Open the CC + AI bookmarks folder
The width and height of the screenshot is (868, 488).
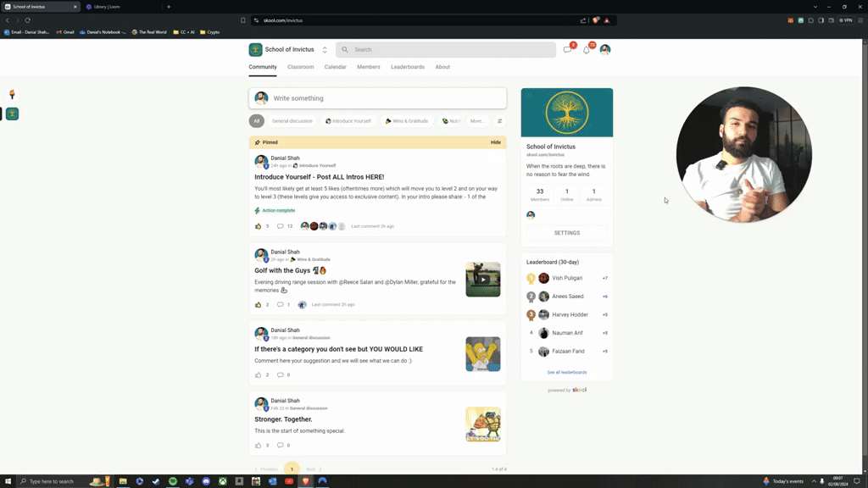coord(184,32)
